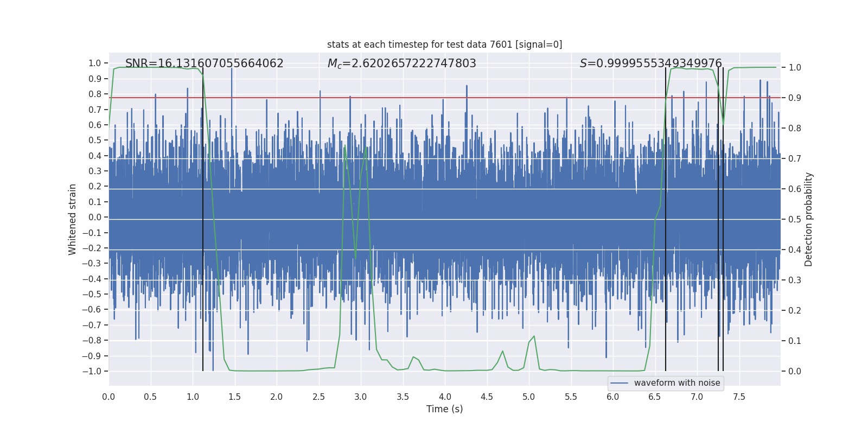This screenshot has height=434, width=868.
Task: Click the black vertical marker line near 1.1 seconds
Action: pyautogui.click(x=203, y=219)
